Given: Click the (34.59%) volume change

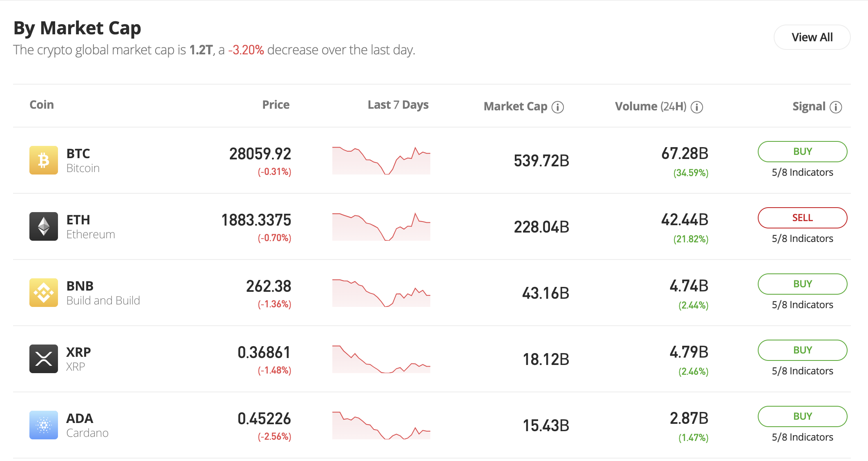Looking at the screenshot, I should [x=691, y=173].
